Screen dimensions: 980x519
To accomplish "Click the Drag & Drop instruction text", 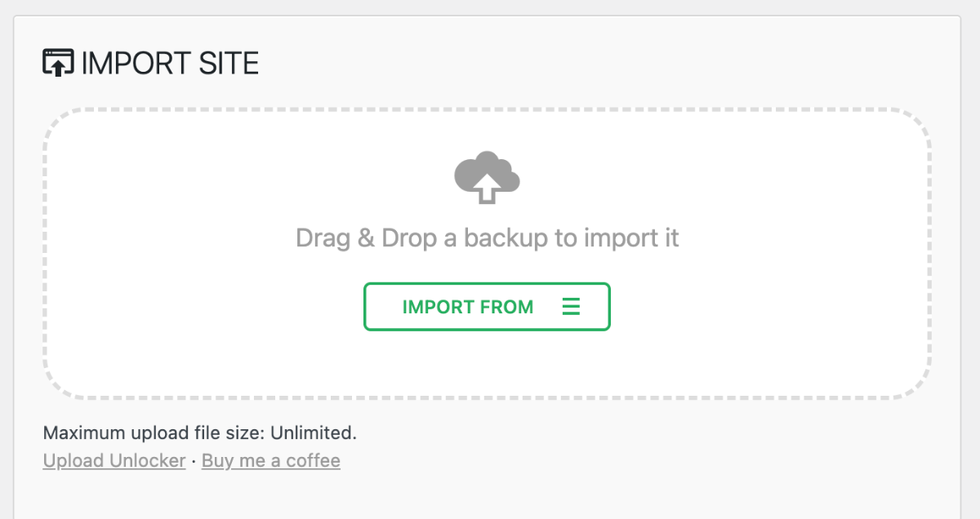I will [487, 237].
